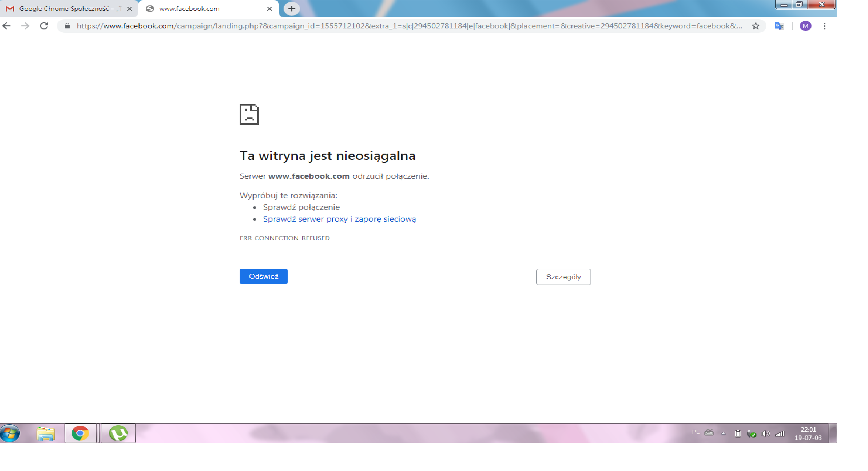Click the sad page error icon
Image resolution: width=868 pixels, height=471 pixels.
(x=249, y=114)
